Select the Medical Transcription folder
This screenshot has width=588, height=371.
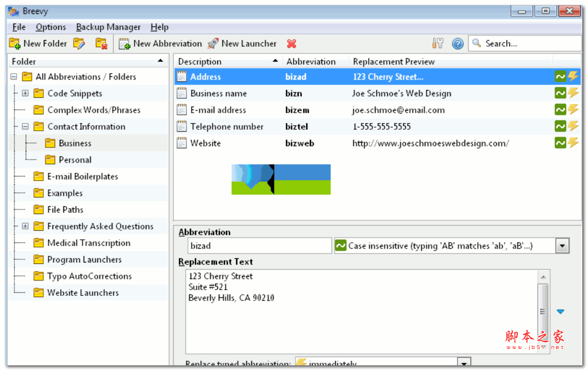point(89,243)
